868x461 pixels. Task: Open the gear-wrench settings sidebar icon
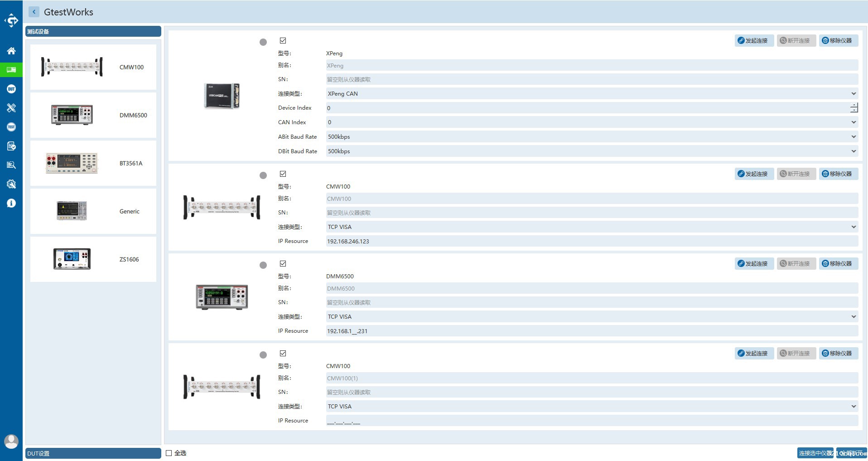pyautogui.click(x=11, y=184)
